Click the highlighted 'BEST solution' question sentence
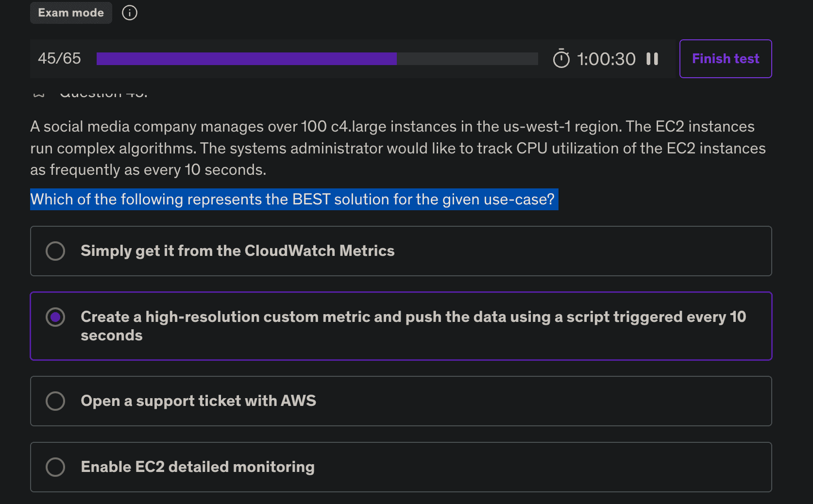 [x=292, y=200]
